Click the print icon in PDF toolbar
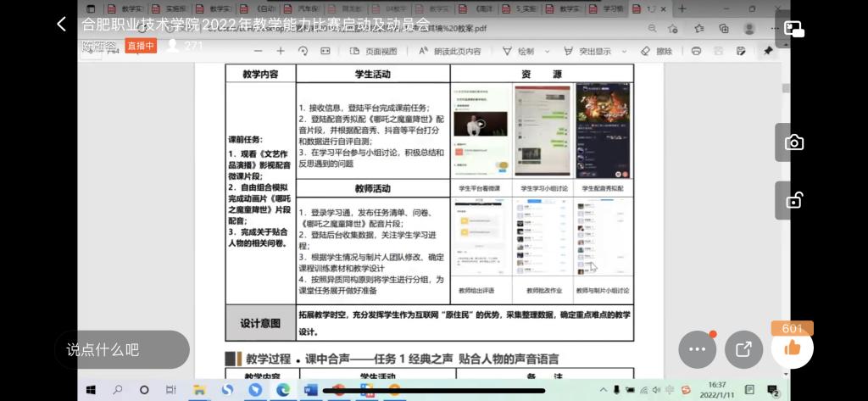The image size is (868, 401). pyautogui.click(x=696, y=51)
